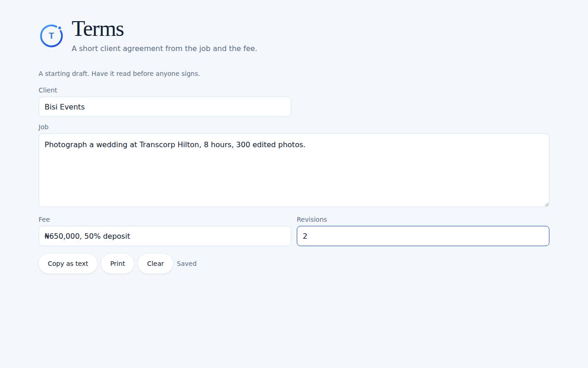Click the Revisions field showing 2
This screenshot has width=588, height=368.
423,236
